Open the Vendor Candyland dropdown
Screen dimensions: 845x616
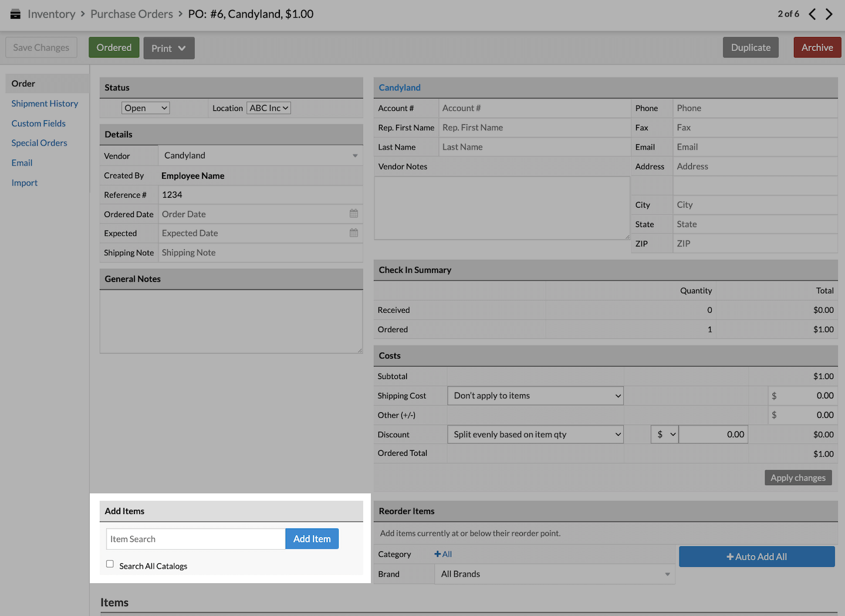click(x=260, y=155)
